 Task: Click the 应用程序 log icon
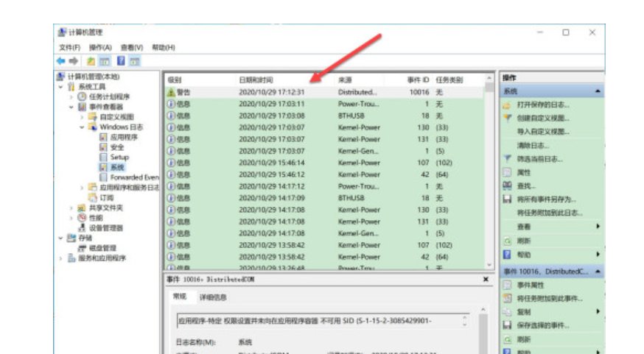103,137
